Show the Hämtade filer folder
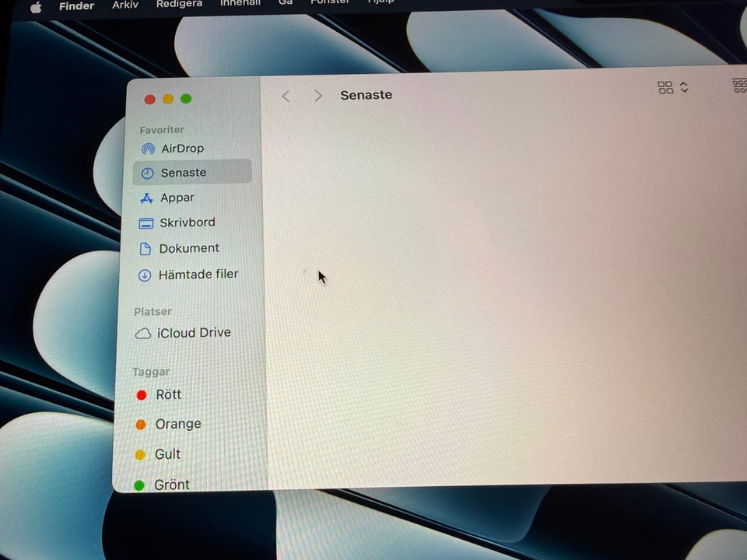Image resolution: width=747 pixels, height=560 pixels. 188,275
